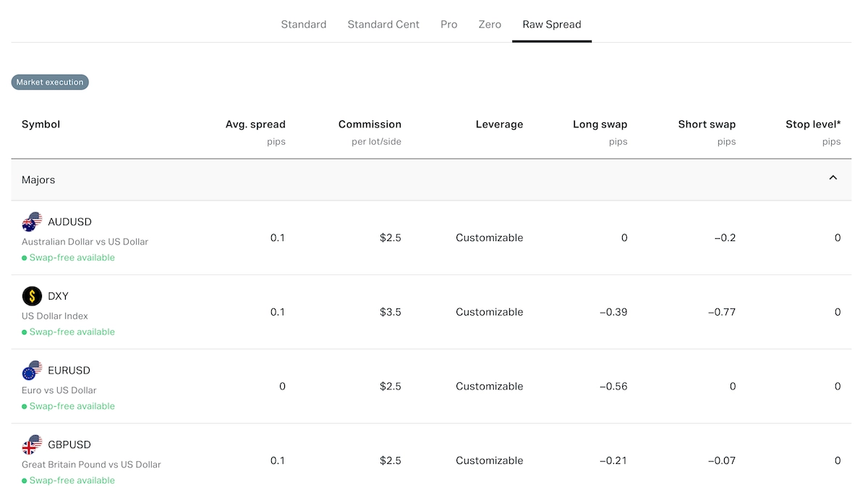Click the –0.21 long swap value
Viewport: 868px width, 493px height.
(x=613, y=460)
